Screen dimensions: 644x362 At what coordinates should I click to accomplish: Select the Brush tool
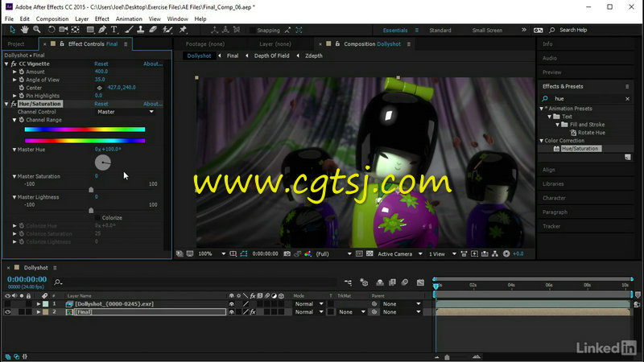point(129,30)
